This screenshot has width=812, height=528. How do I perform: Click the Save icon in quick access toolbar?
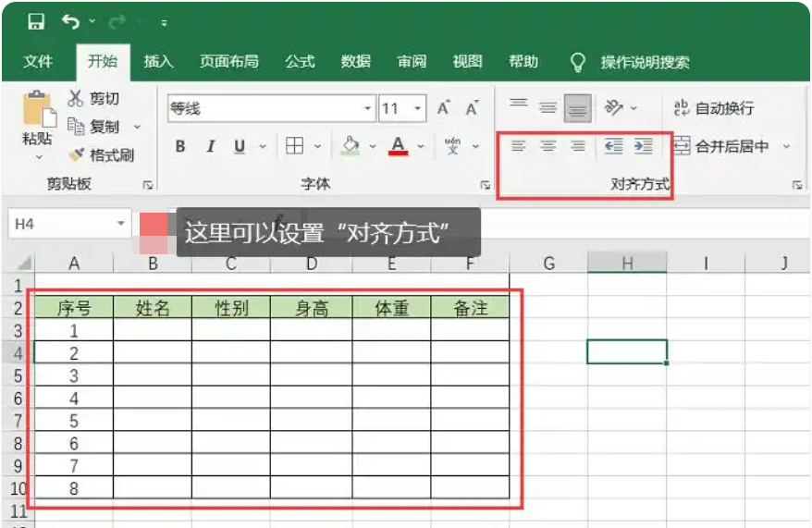[36, 22]
